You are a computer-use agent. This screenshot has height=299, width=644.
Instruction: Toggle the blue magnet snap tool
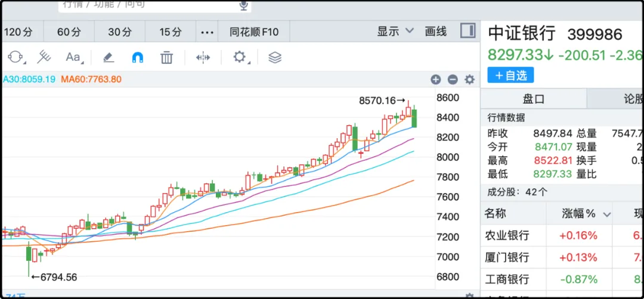tap(138, 58)
